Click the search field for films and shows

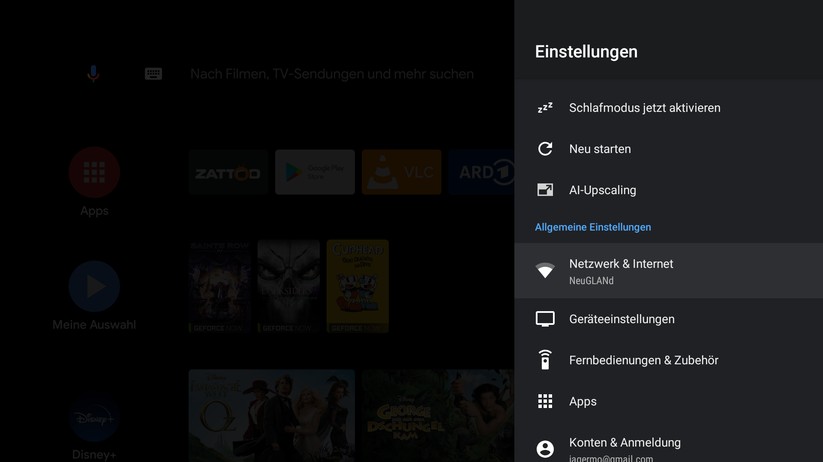[x=331, y=74]
